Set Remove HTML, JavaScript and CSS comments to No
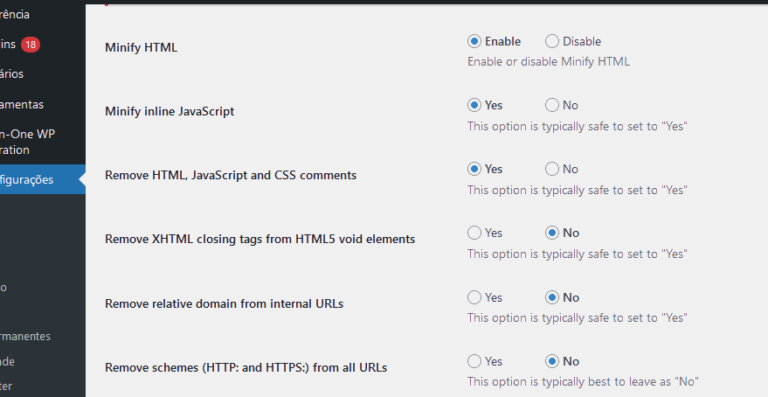The height and width of the screenshot is (397, 768). click(x=552, y=169)
